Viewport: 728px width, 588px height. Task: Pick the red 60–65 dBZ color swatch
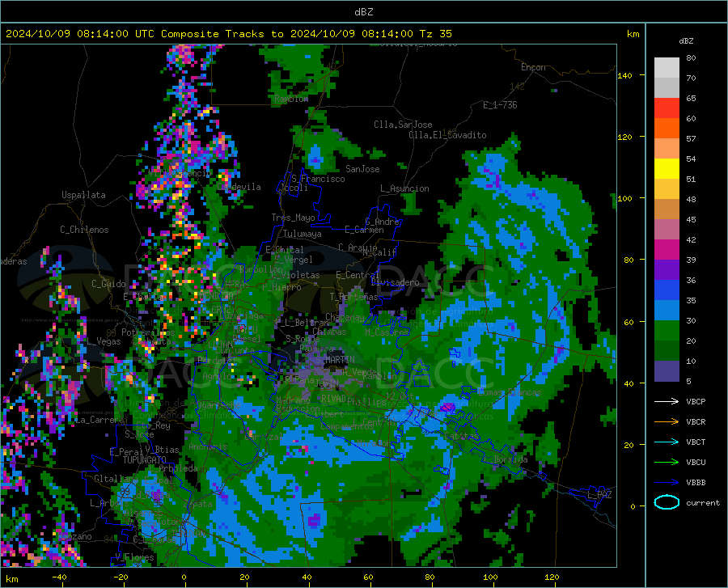pos(667,108)
